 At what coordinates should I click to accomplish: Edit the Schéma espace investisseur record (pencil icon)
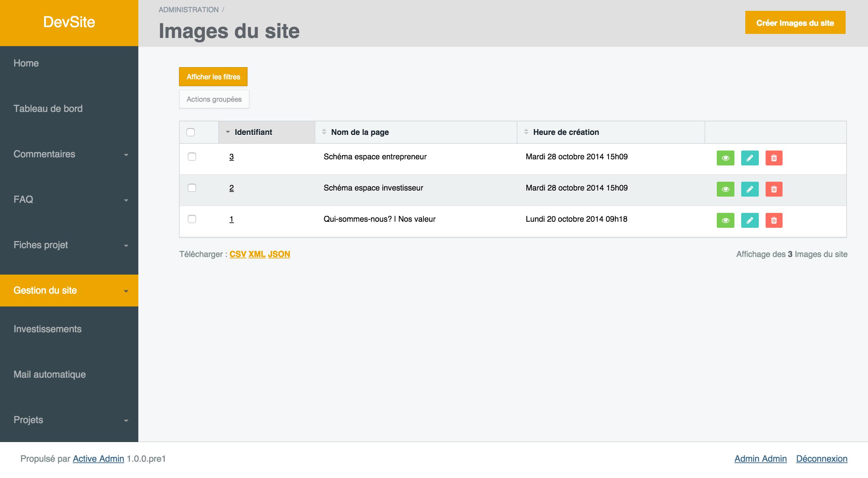tap(750, 189)
